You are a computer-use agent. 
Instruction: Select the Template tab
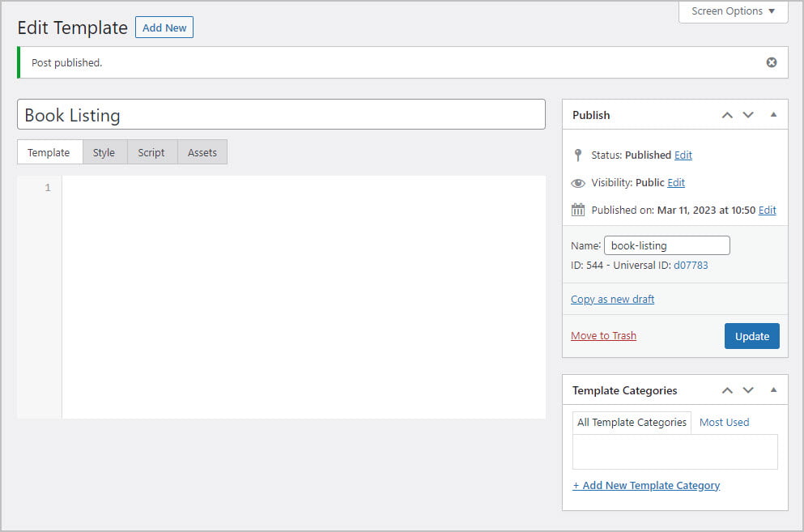pyautogui.click(x=49, y=152)
